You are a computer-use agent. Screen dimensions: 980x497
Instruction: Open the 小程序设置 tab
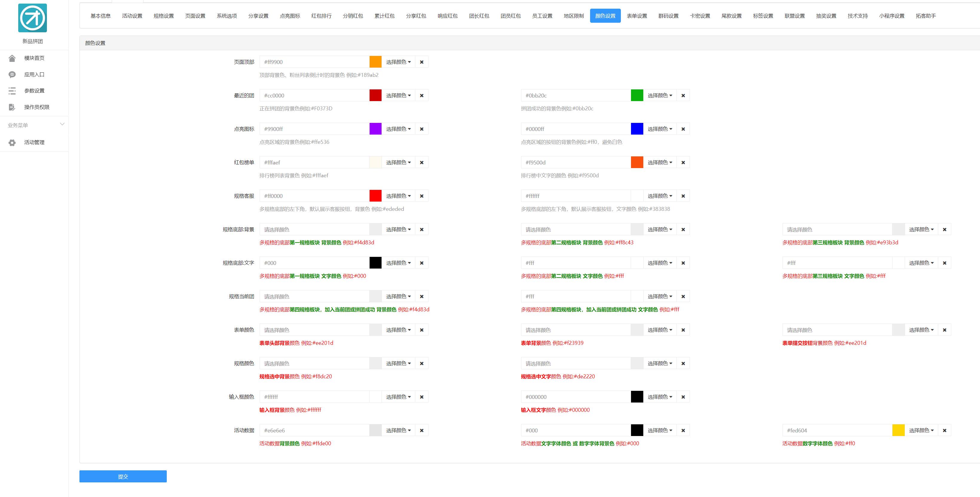pyautogui.click(x=892, y=16)
